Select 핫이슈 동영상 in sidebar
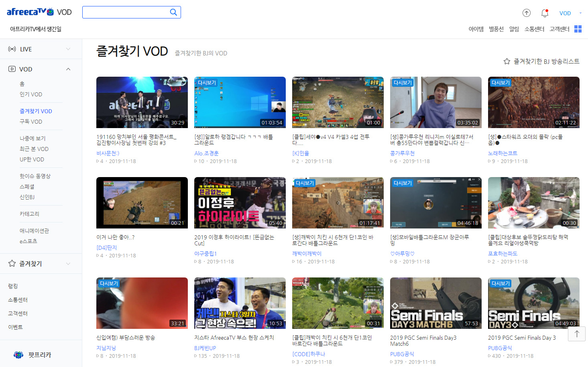Viewport: 588px width, 367px height. coord(35,176)
